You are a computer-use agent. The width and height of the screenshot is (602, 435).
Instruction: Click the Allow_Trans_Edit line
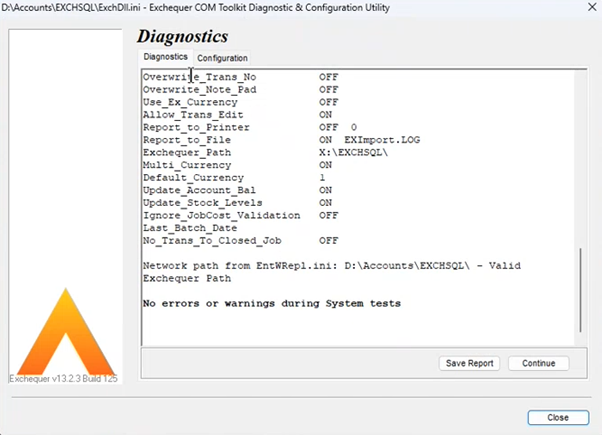[x=237, y=115]
